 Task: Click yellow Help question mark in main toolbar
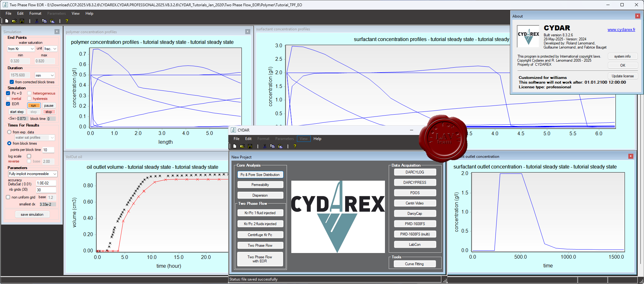tap(67, 21)
